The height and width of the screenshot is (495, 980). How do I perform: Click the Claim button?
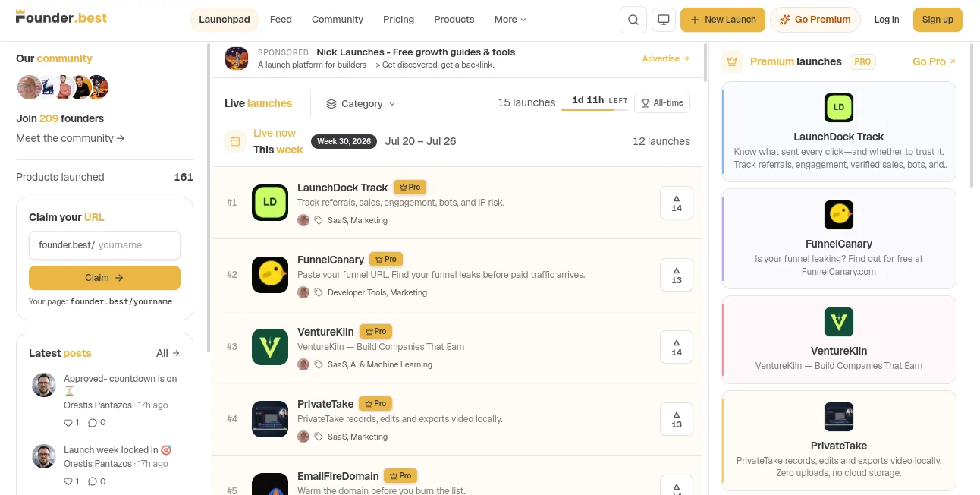[x=105, y=278]
